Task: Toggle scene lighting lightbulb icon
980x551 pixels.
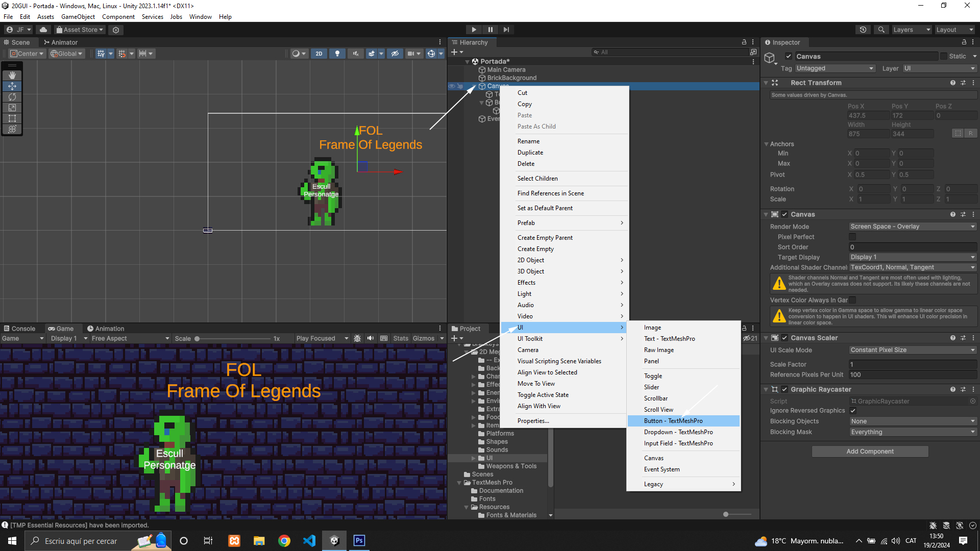Action: (x=337, y=54)
